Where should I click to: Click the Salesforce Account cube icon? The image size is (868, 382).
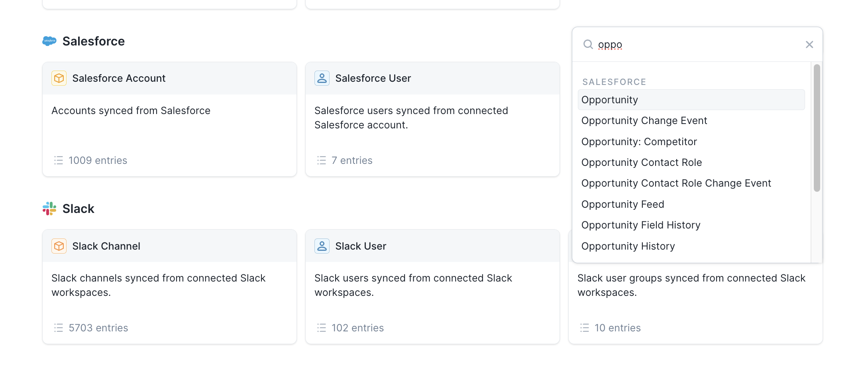[x=59, y=78]
